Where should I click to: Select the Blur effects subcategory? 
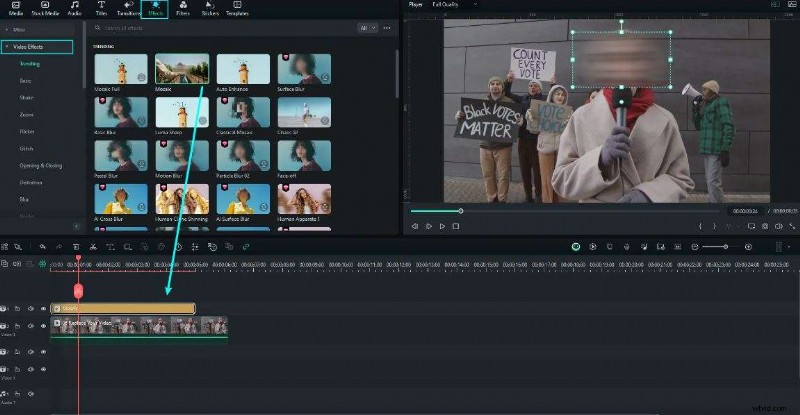(24, 200)
